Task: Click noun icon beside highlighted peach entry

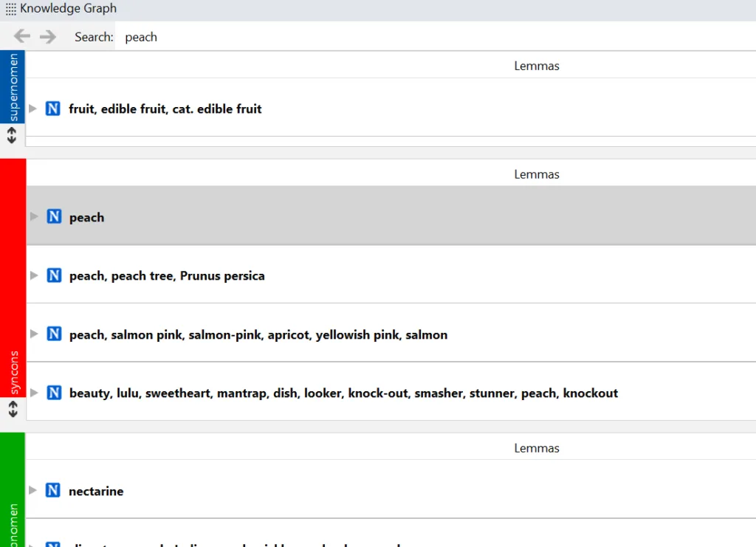Action: click(x=54, y=217)
